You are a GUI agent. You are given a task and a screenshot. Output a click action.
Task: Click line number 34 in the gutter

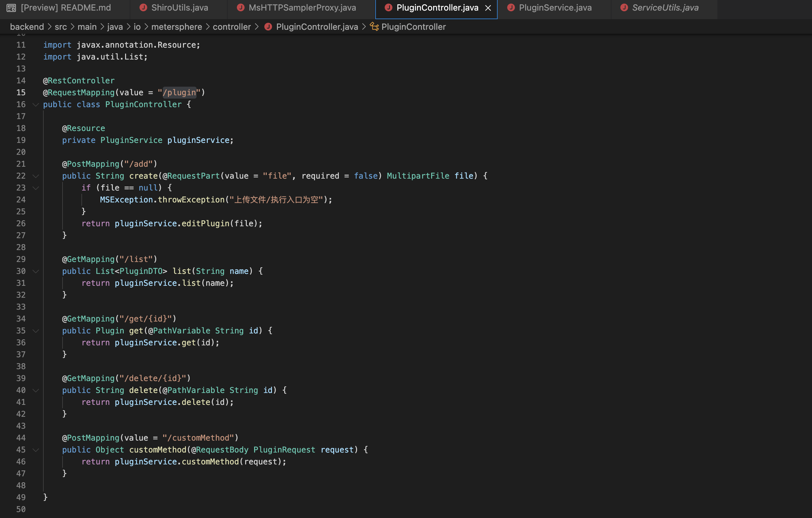pos(21,319)
